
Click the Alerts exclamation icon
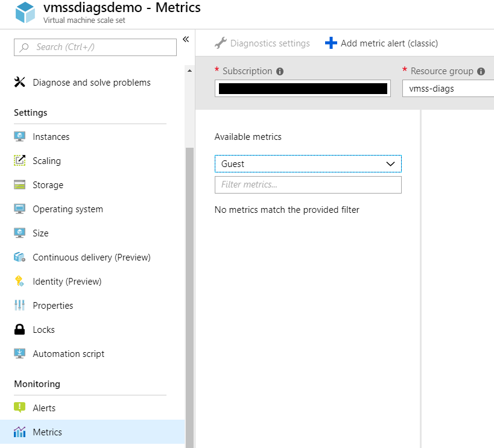click(19, 408)
